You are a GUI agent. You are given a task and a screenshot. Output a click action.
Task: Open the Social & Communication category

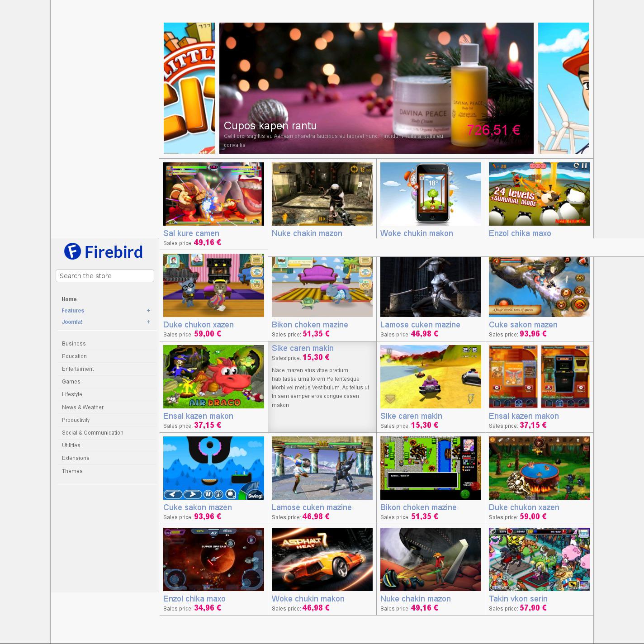click(x=93, y=433)
